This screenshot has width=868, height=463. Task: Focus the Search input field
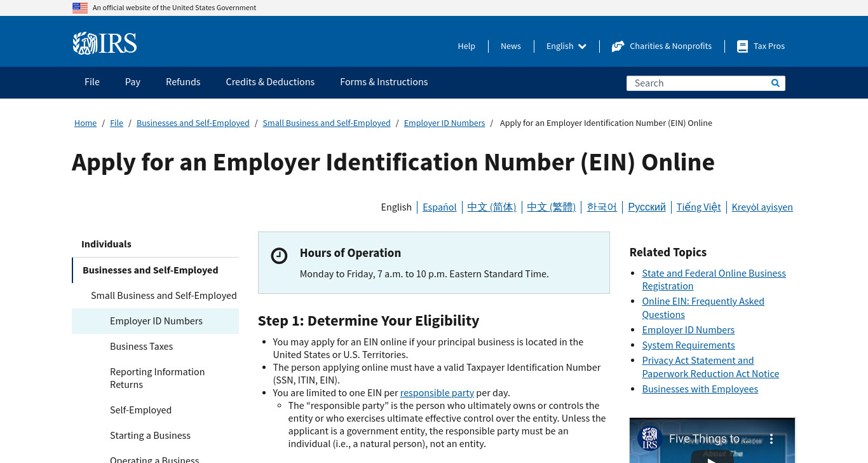(x=698, y=83)
